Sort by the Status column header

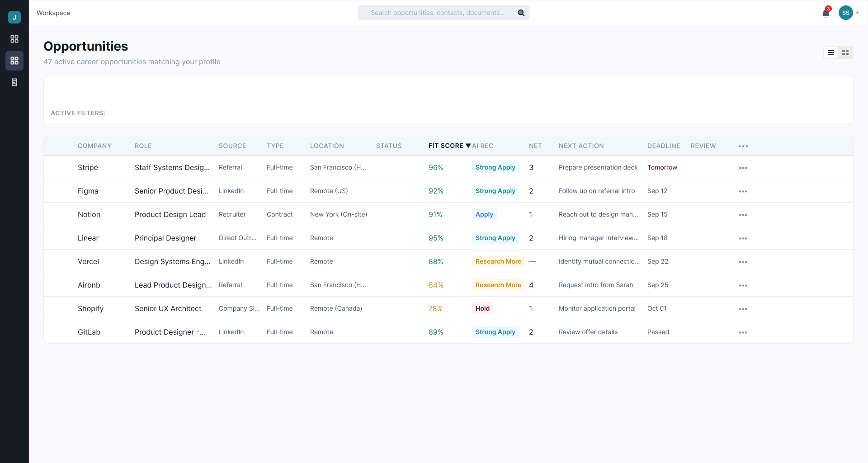coord(389,146)
